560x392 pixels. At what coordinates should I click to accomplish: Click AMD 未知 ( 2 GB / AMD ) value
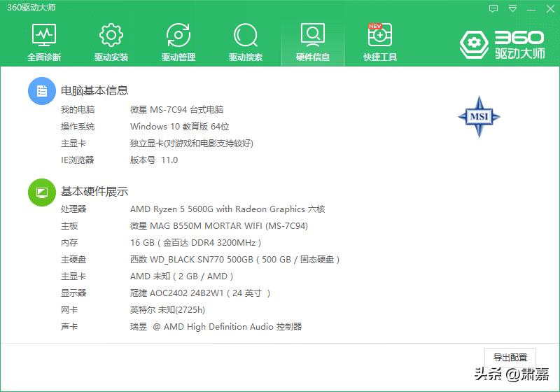[181, 276]
